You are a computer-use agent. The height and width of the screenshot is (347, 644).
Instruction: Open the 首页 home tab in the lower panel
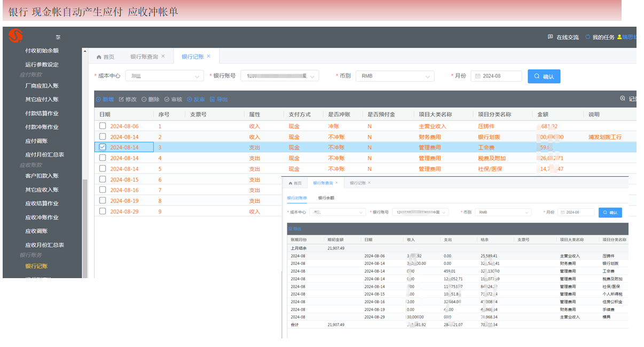(x=295, y=183)
